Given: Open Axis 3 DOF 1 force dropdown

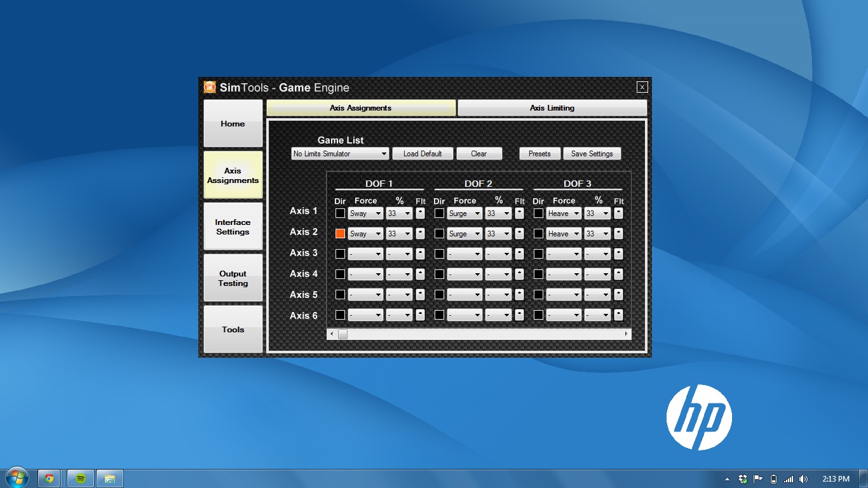Looking at the screenshot, I should click(365, 254).
